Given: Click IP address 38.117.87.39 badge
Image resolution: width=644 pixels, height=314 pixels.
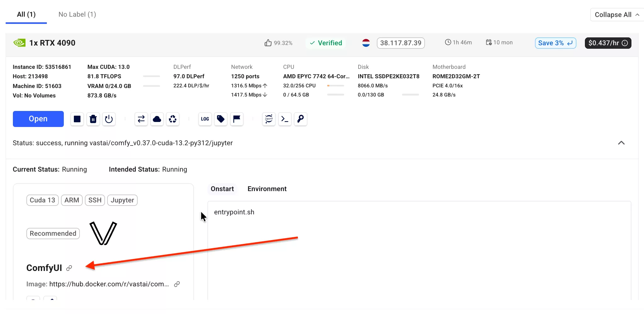Looking at the screenshot, I should point(401,43).
